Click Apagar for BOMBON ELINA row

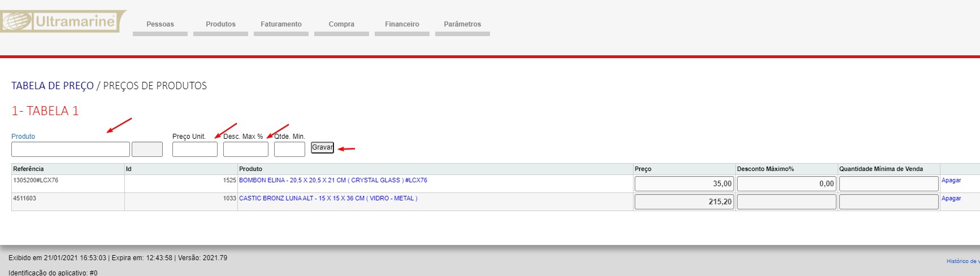click(x=951, y=181)
